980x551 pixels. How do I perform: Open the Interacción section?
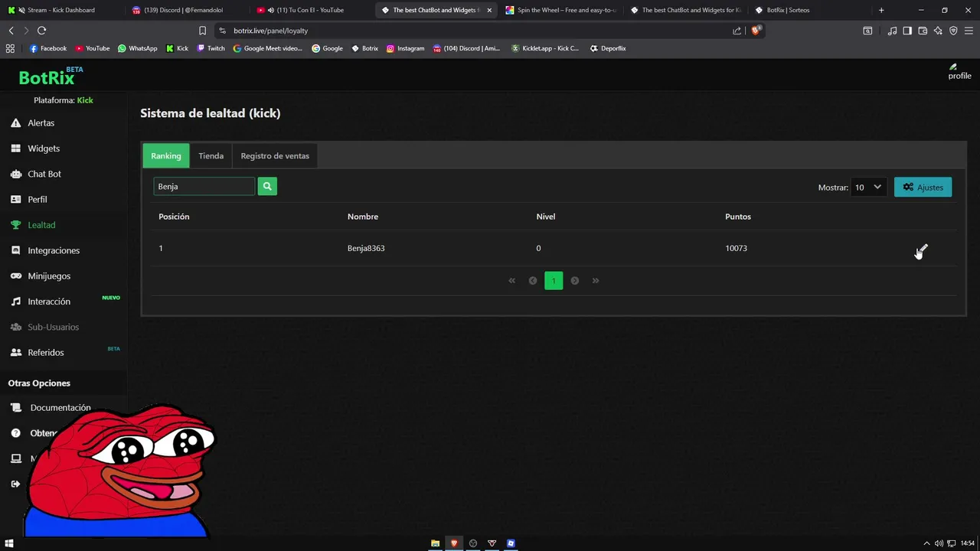pyautogui.click(x=48, y=302)
